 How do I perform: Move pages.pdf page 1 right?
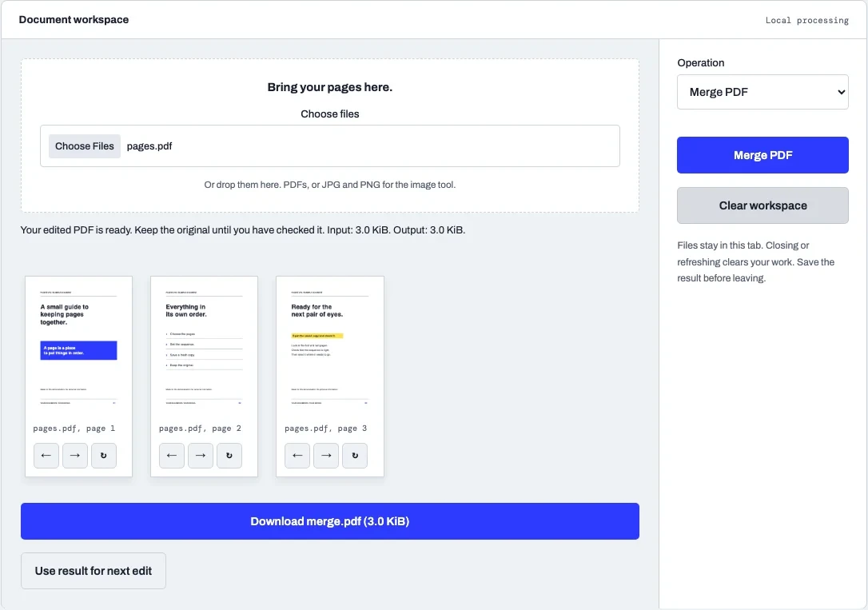pyautogui.click(x=75, y=456)
